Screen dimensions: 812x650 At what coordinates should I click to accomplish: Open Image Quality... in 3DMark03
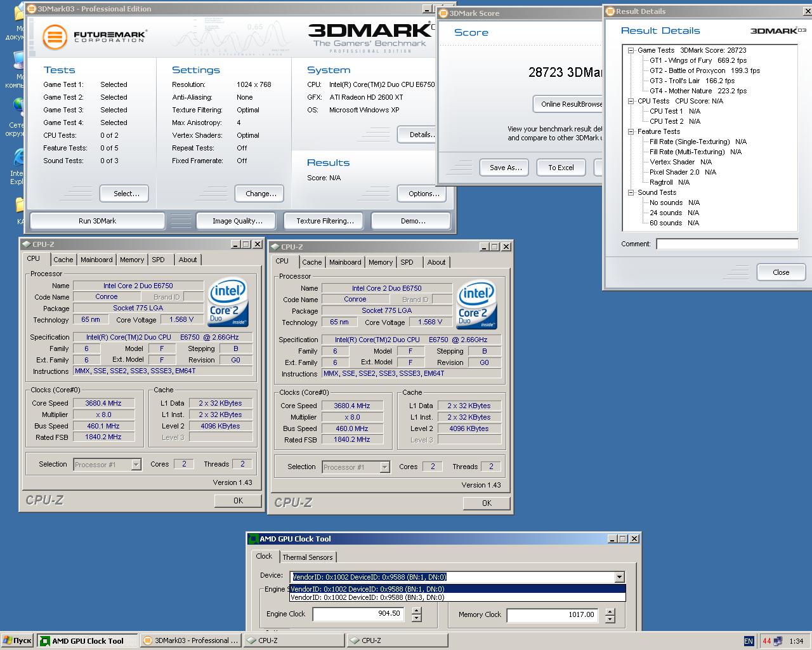237,221
